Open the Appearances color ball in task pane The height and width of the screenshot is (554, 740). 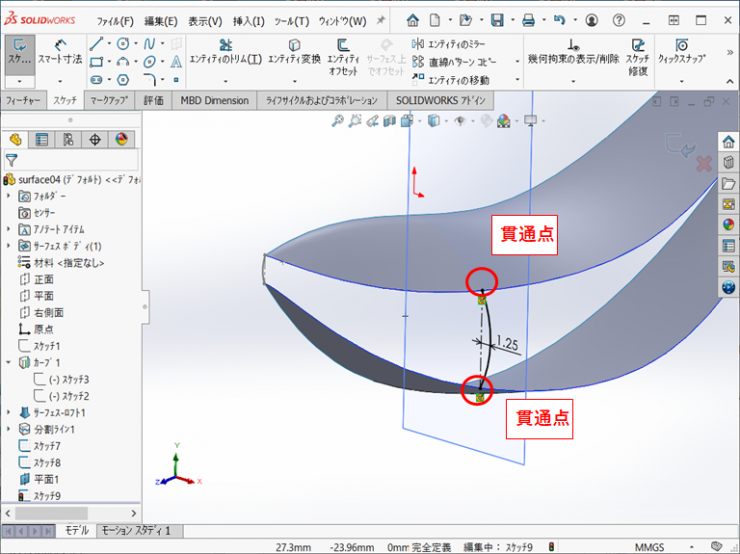(x=728, y=224)
